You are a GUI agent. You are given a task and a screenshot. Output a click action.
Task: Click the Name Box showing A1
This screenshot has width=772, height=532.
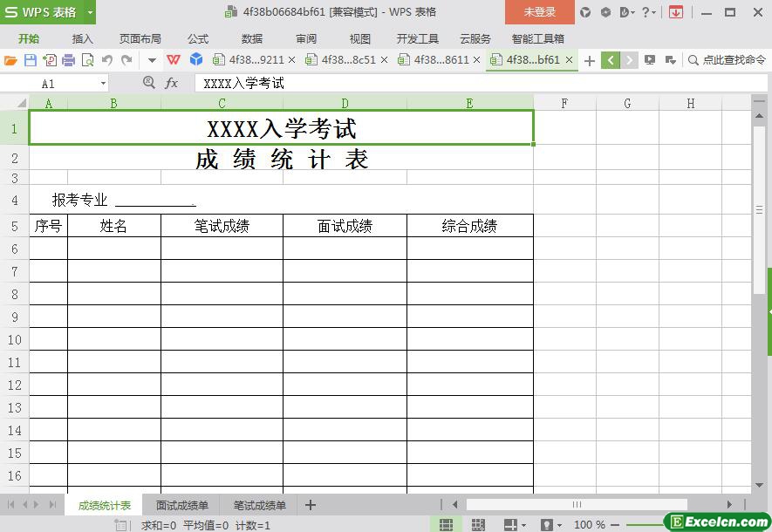pos(48,84)
